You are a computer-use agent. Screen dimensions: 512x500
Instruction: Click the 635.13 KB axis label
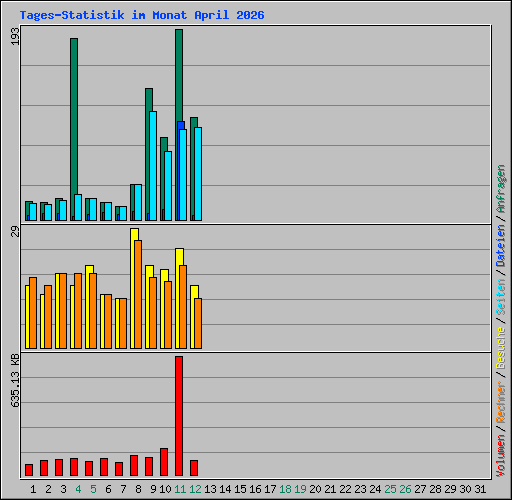coord(15,381)
